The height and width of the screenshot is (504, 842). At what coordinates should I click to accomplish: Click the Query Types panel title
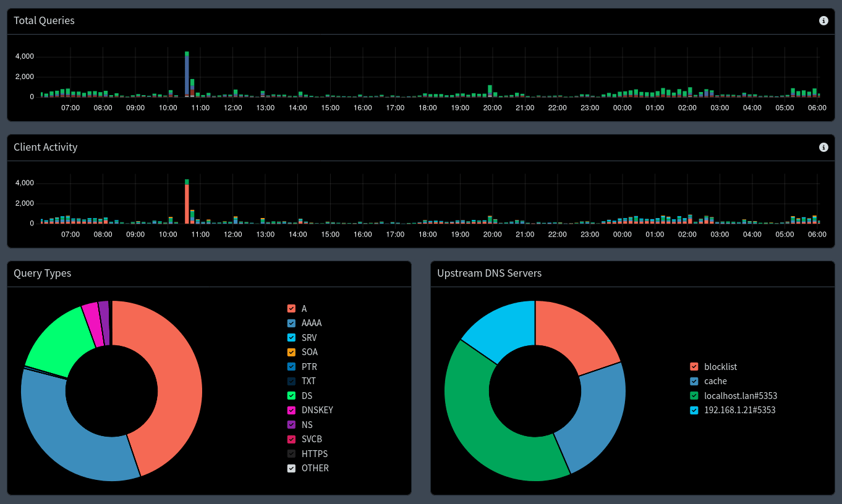42,273
